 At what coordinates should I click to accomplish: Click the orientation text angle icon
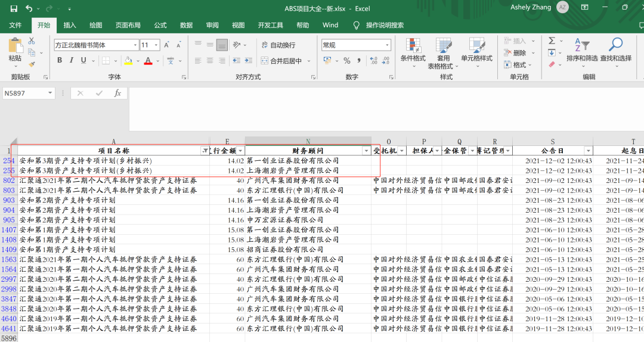click(237, 44)
